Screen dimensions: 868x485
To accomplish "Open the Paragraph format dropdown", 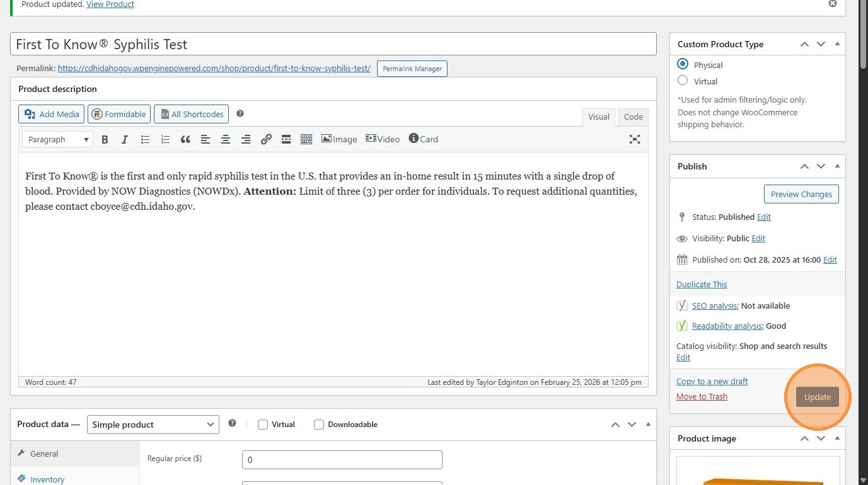I will click(57, 139).
